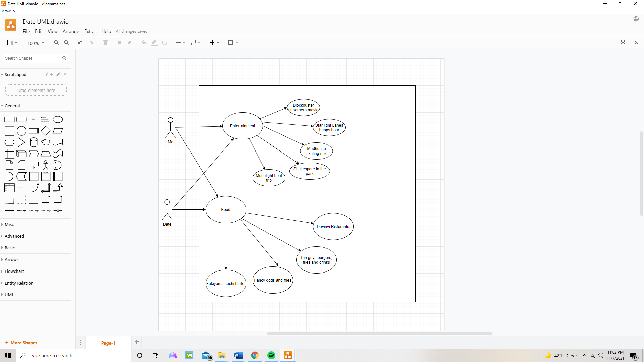
Task: Switch to the Page-1 tab
Action: click(108, 343)
